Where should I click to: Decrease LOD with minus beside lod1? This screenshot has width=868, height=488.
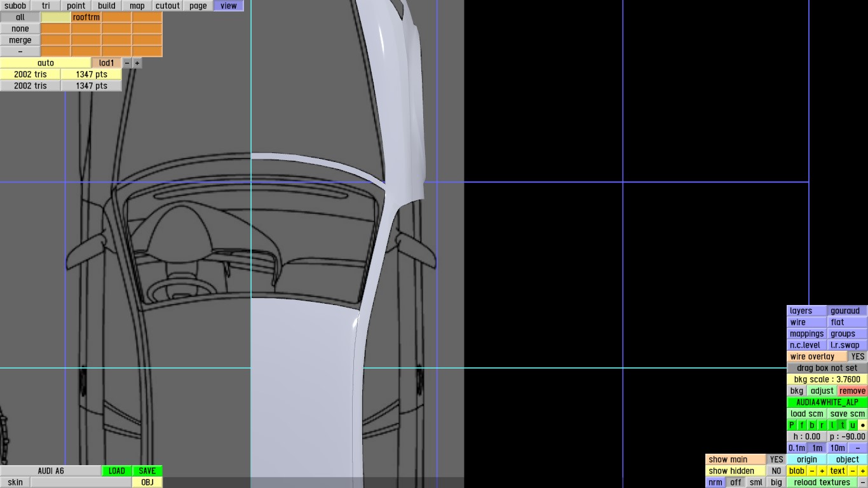tap(127, 63)
